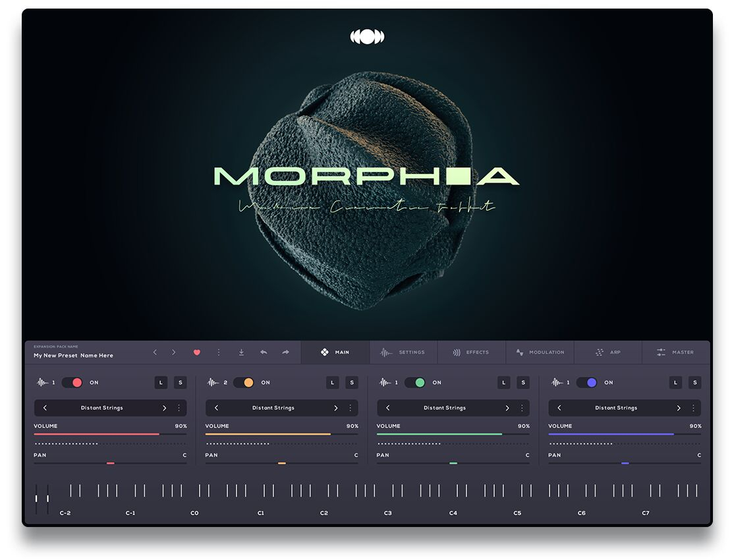
Task: Open the Modulation tab
Action: [x=540, y=352]
